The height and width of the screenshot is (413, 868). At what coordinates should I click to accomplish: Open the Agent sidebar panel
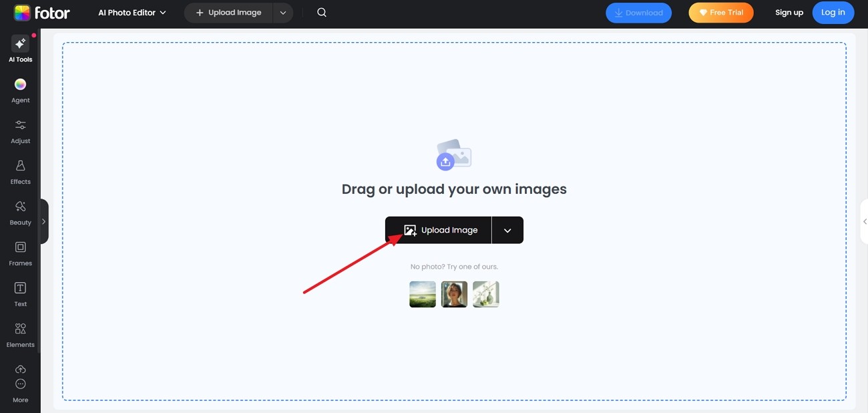(20, 91)
